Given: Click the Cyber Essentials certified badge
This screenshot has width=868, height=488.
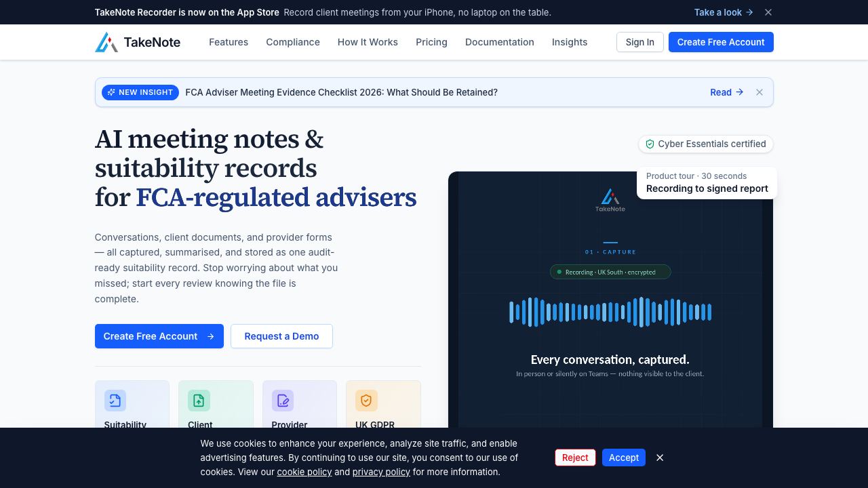Looking at the screenshot, I should pos(705,144).
